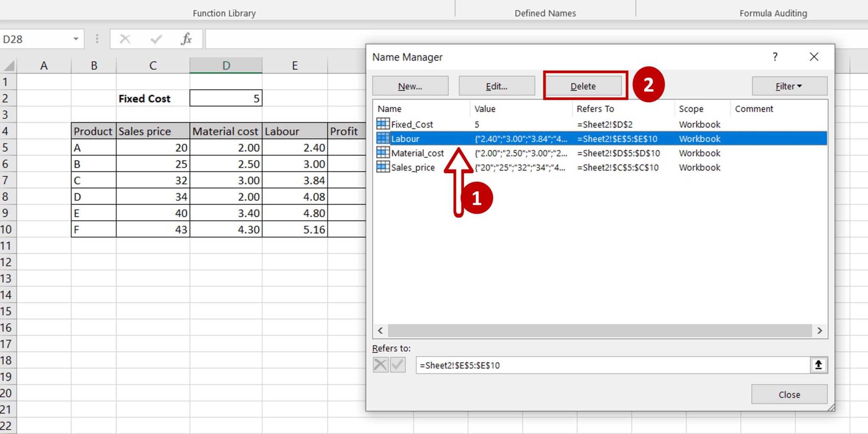Click the collapse dialog icon beside Refers to field
Screen dimensions: 868x434
818,365
